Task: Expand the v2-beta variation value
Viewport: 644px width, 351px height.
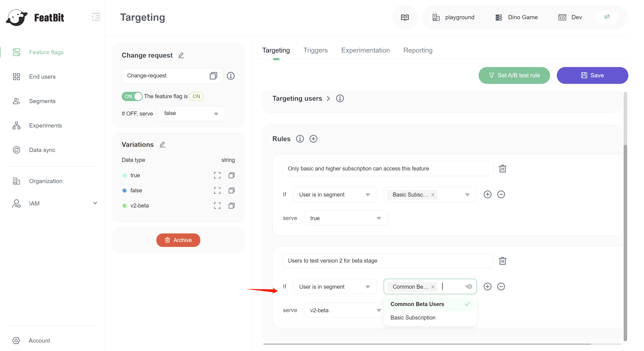Action: click(217, 206)
